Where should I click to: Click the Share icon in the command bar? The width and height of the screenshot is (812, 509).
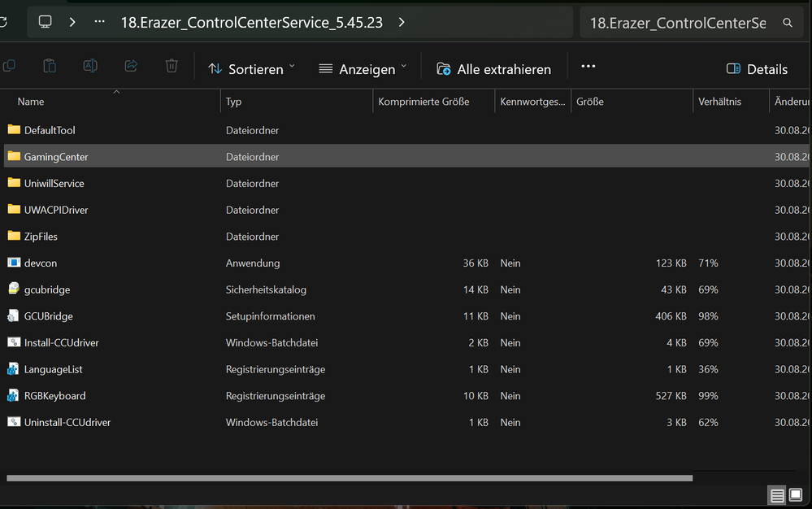(130, 66)
